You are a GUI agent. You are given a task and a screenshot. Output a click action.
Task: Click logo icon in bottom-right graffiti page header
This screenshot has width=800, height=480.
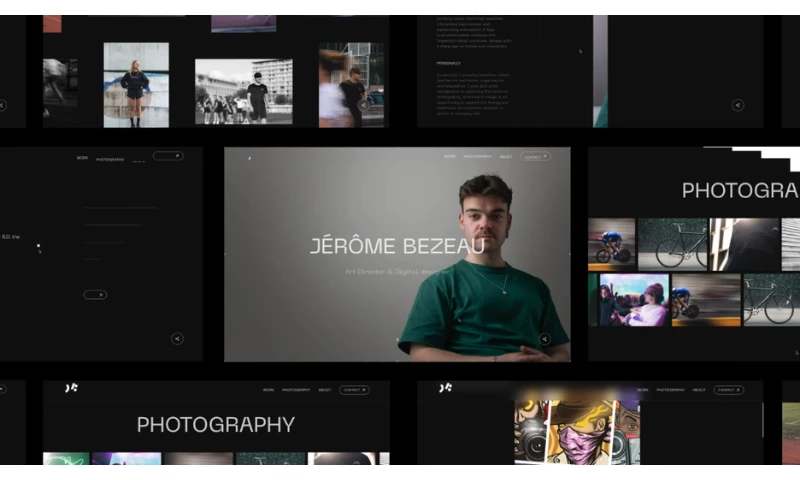tap(445, 388)
